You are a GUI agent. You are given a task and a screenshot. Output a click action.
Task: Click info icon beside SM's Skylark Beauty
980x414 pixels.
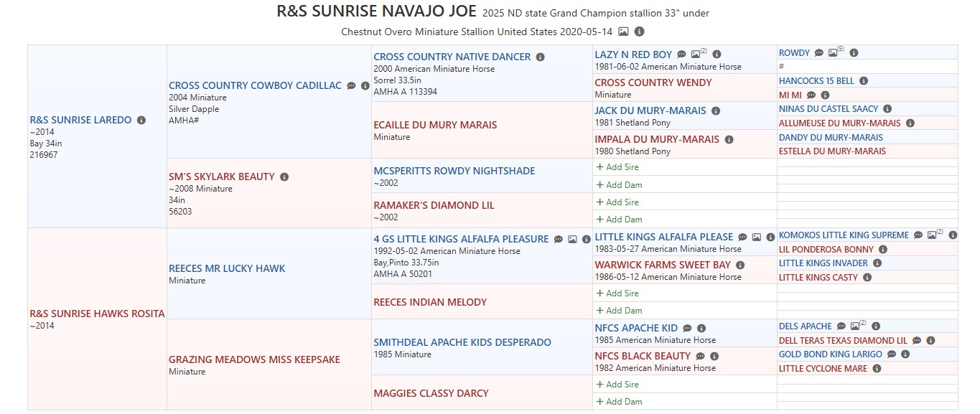pyautogui.click(x=284, y=177)
